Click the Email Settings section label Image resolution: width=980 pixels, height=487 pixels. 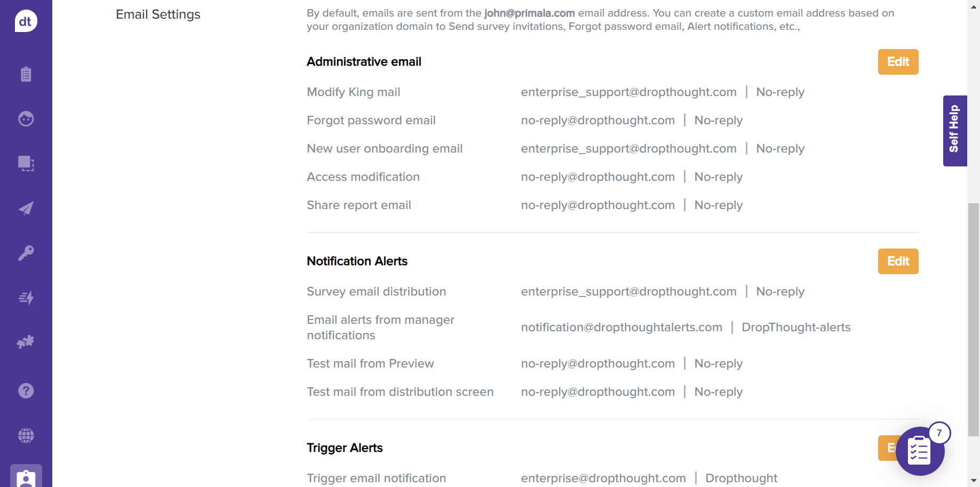click(x=158, y=14)
